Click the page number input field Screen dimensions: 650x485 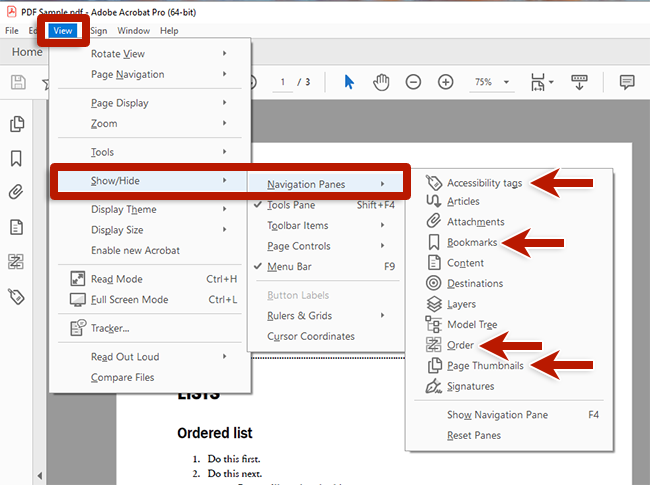pos(285,82)
